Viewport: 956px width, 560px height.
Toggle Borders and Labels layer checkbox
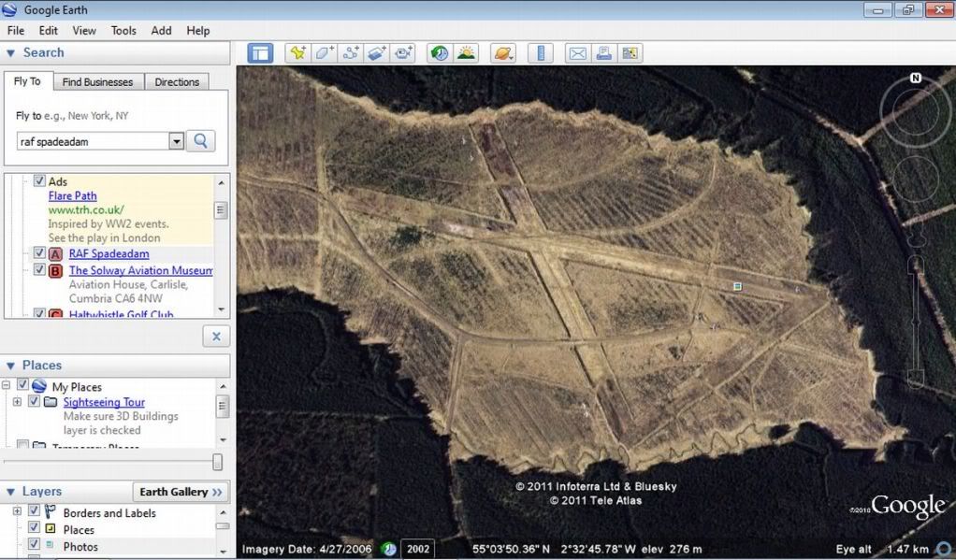[x=34, y=510]
